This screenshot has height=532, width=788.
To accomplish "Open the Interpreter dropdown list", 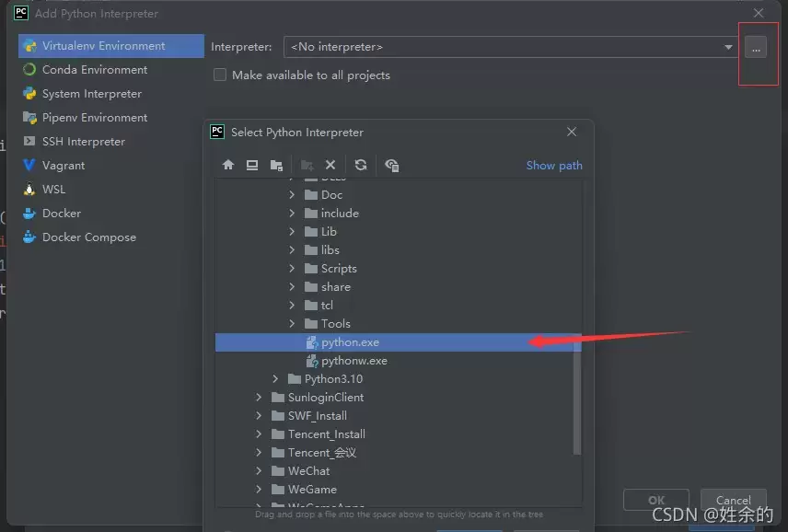I will (727, 47).
